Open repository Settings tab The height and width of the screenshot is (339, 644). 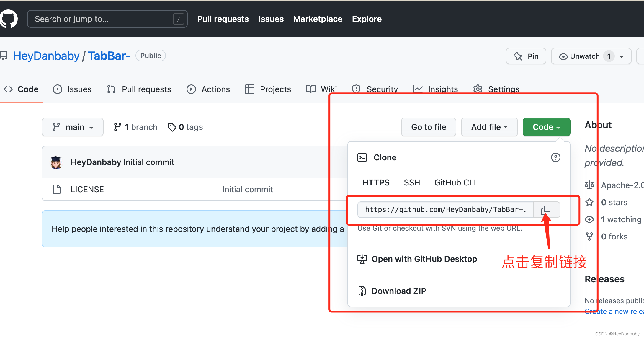[x=496, y=89]
